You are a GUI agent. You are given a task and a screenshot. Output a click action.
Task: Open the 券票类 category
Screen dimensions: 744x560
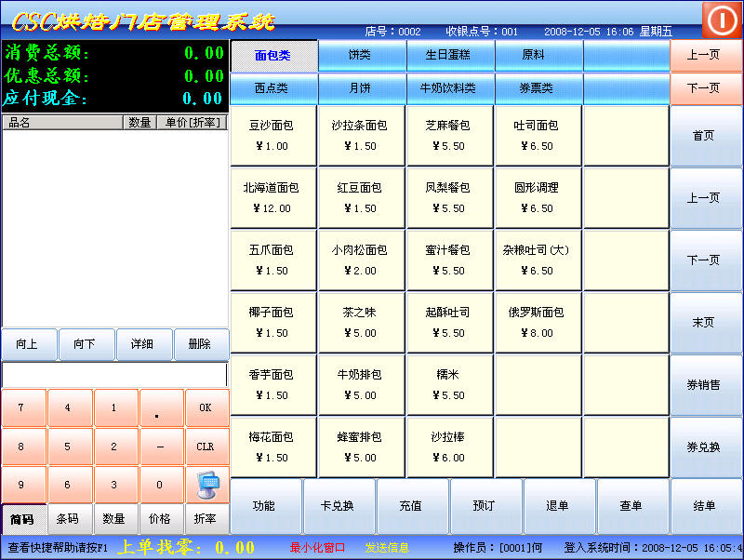[x=538, y=88]
